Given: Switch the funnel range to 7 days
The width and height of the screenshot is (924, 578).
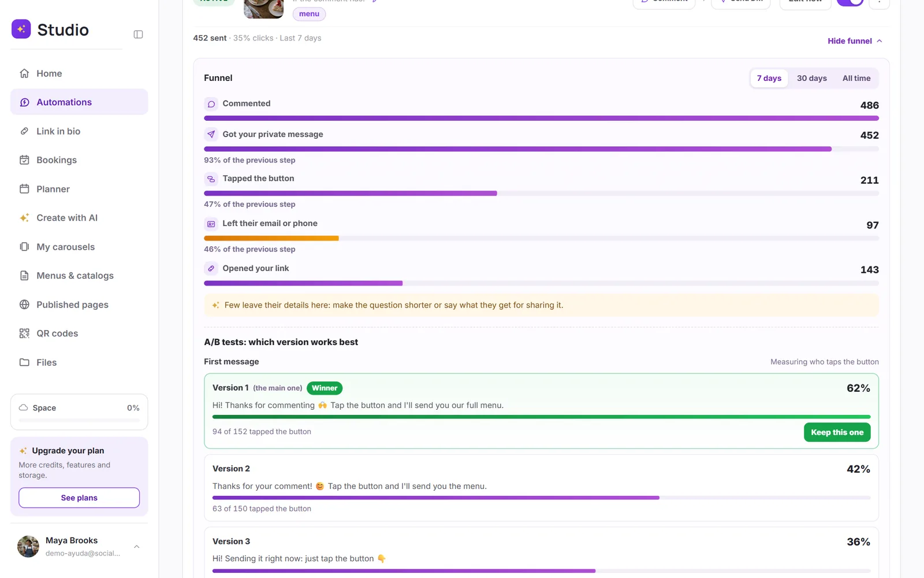Looking at the screenshot, I should click(769, 78).
